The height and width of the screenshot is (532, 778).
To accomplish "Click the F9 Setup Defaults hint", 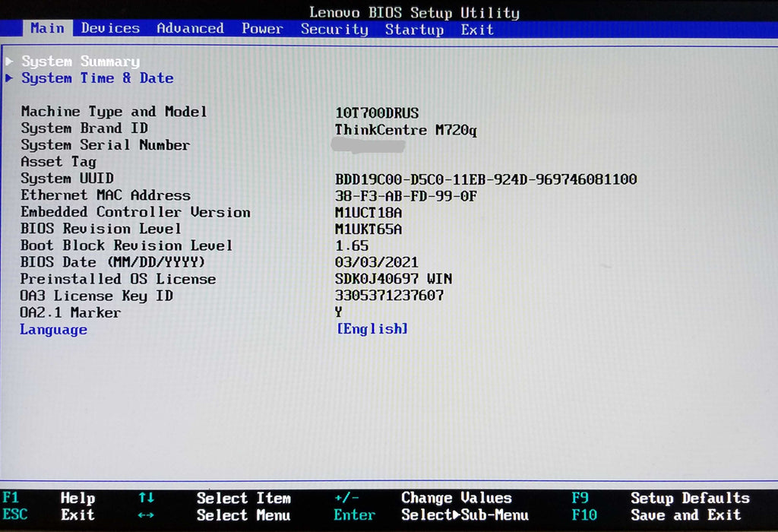I will coord(661,498).
